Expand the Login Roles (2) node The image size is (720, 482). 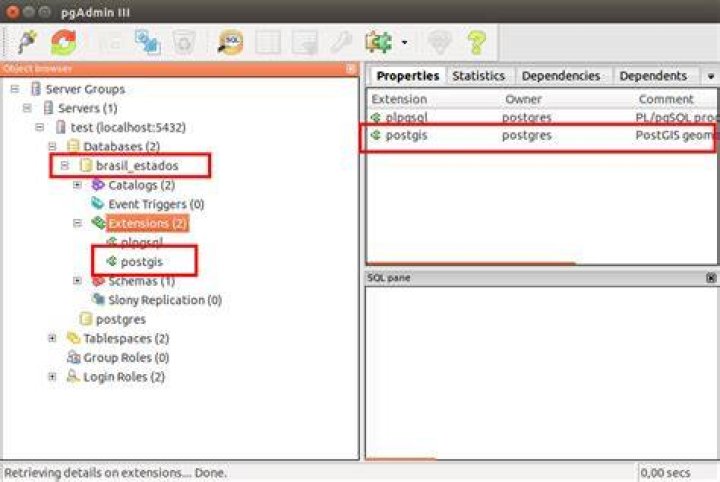click(52, 376)
